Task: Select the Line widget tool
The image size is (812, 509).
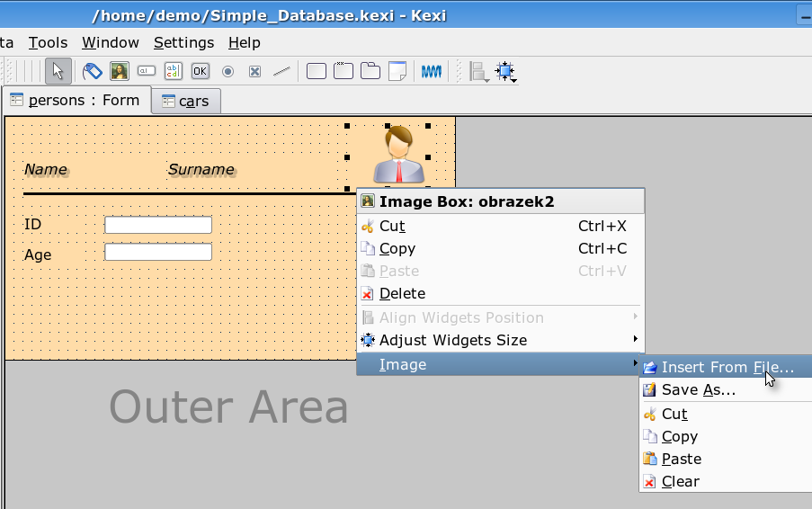Action: point(281,71)
